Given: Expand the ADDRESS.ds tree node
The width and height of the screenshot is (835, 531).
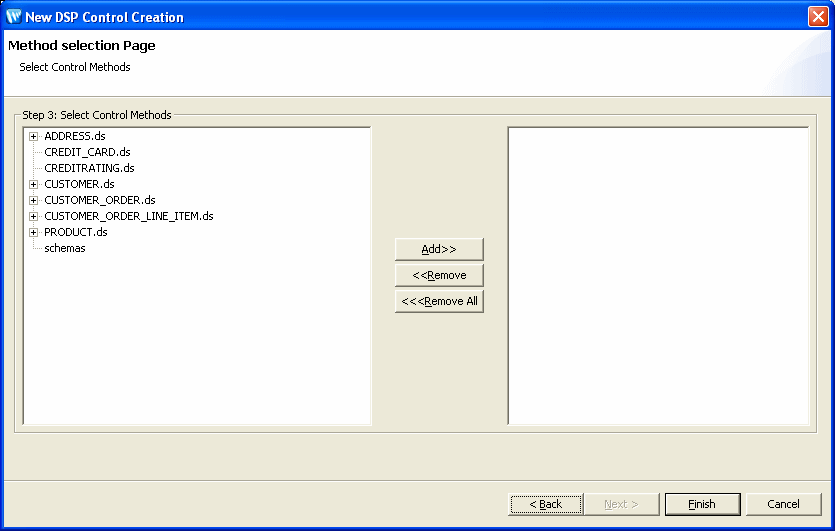Looking at the screenshot, I should click(x=34, y=136).
